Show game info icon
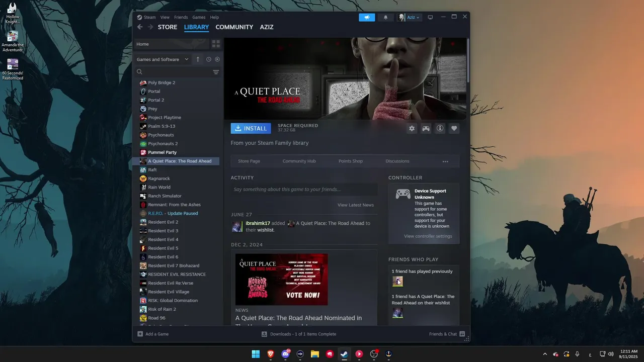The width and height of the screenshot is (644, 362). pyautogui.click(x=440, y=128)
